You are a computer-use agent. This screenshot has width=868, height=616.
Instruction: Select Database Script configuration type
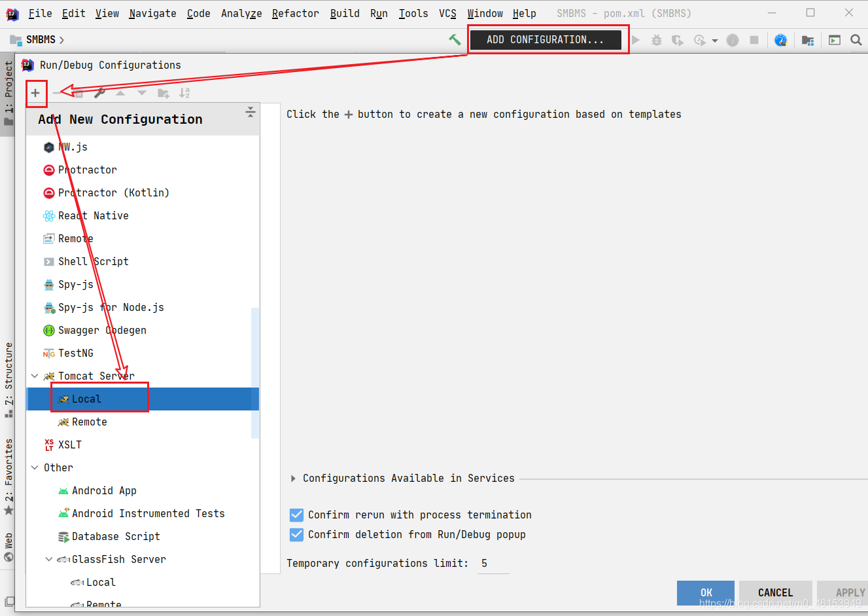click(x=143, y=536)
